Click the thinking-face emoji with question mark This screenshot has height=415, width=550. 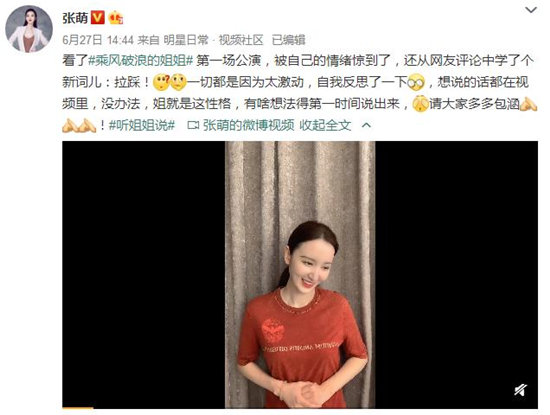(x=161, y=82)
